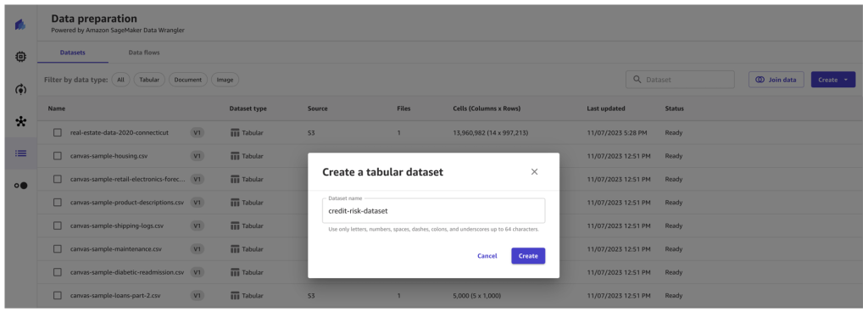Click table icon for canvas-sample-product-descriptions.csv
868x312 pixels.
click(235, 203)
